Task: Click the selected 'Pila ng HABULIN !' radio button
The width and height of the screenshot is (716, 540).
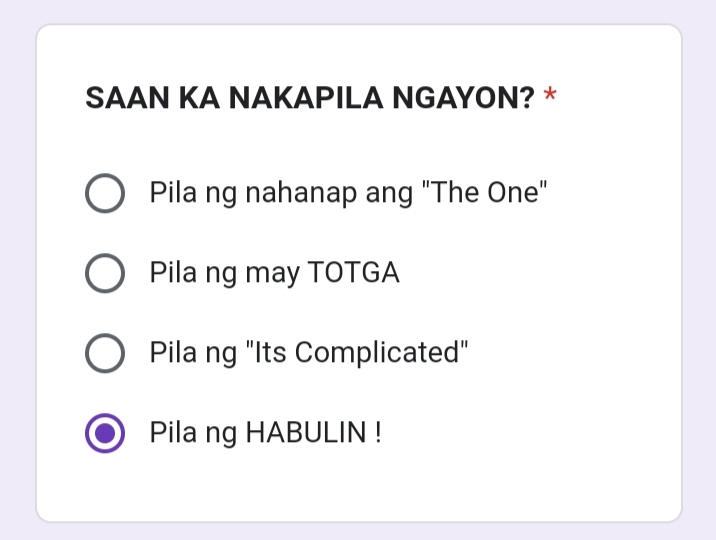Action: tap(105, 433)
